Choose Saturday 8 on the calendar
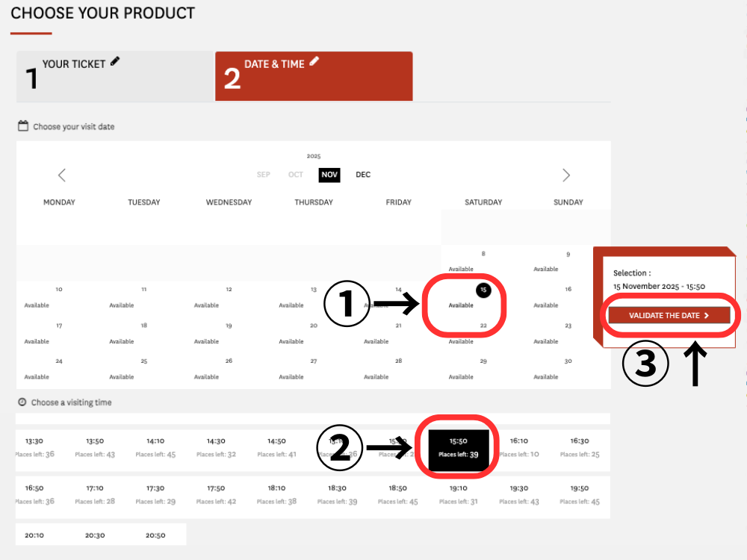 coord(483,261)
